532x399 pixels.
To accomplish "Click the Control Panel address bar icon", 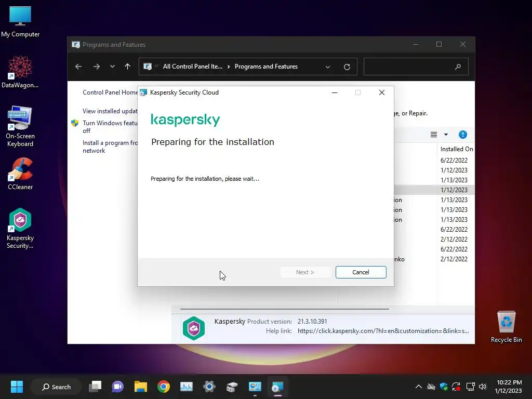I will point(148,66).
